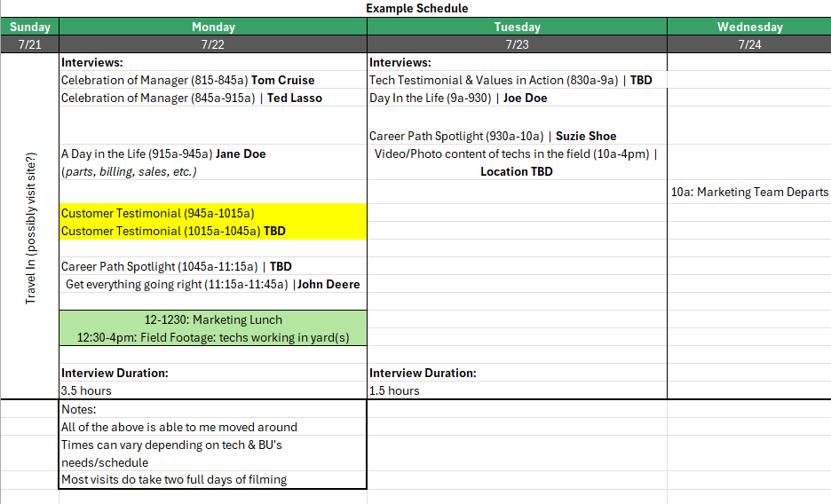Select the Sunday column header
The image size is (831, 504).
(29, 27)
